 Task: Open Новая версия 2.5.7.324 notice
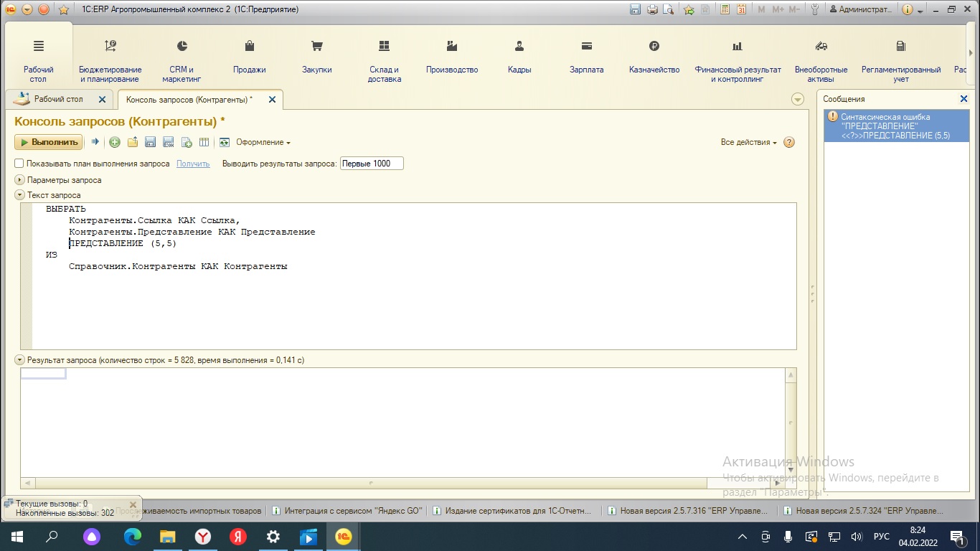click(x=864, y=511)
